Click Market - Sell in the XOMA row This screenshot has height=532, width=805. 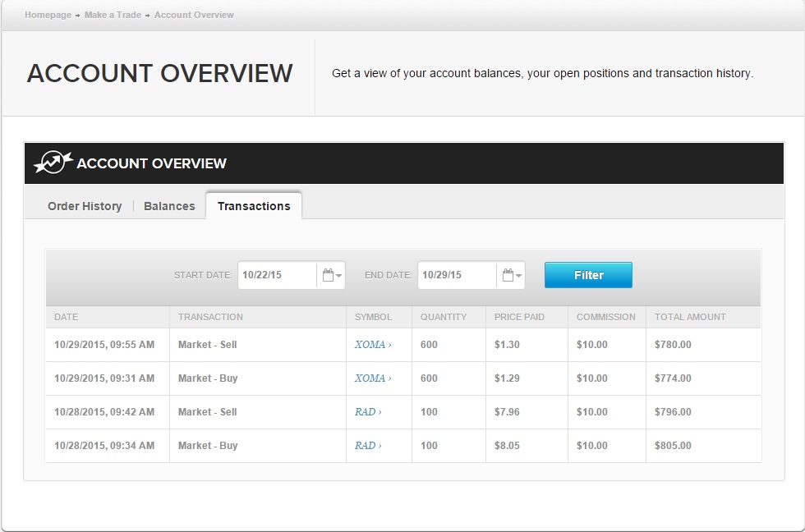pos(207,345)
